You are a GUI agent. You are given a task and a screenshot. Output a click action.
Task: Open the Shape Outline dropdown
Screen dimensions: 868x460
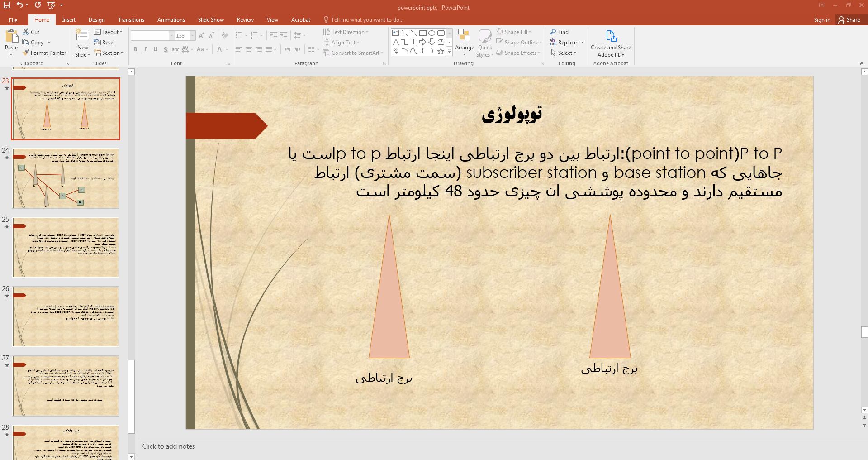pyautogui.click(x=519, y=43)
